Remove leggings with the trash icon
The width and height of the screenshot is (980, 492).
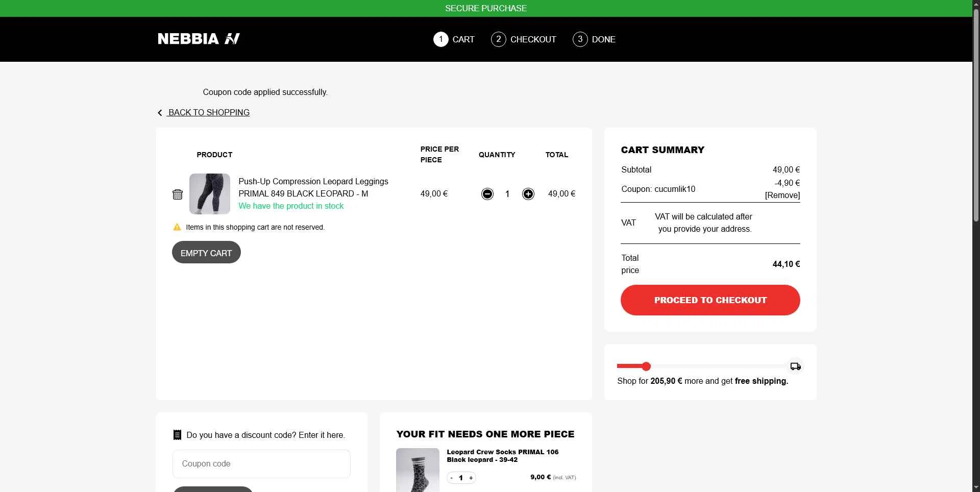point(177,194)
